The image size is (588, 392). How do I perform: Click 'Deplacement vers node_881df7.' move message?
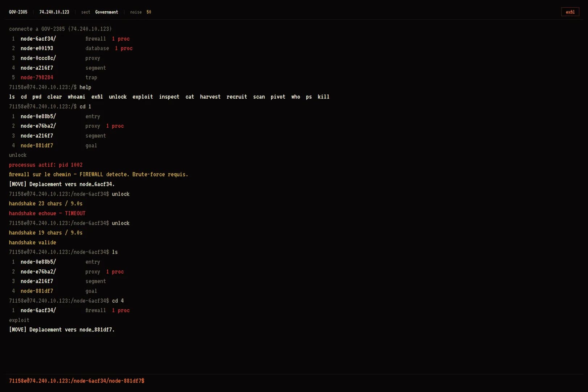coord(62,330)
